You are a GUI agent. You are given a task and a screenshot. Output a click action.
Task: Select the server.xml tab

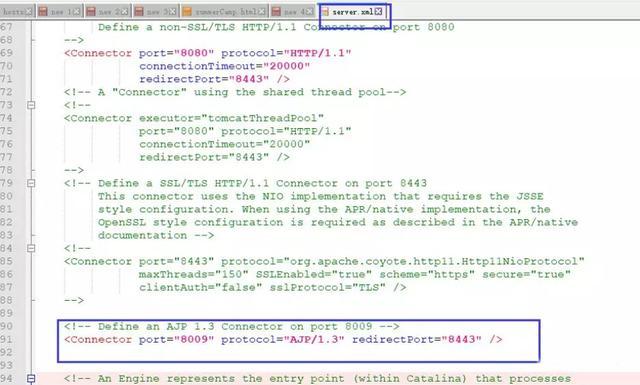(352, 12)
